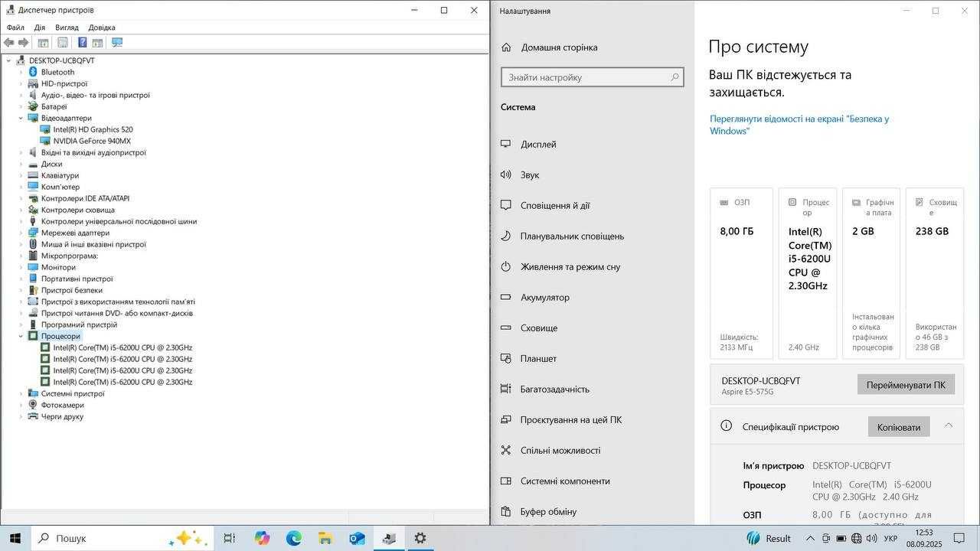980x551 pixels.
Task: Open the notification center on taskbar
Action: pos(959,538)
